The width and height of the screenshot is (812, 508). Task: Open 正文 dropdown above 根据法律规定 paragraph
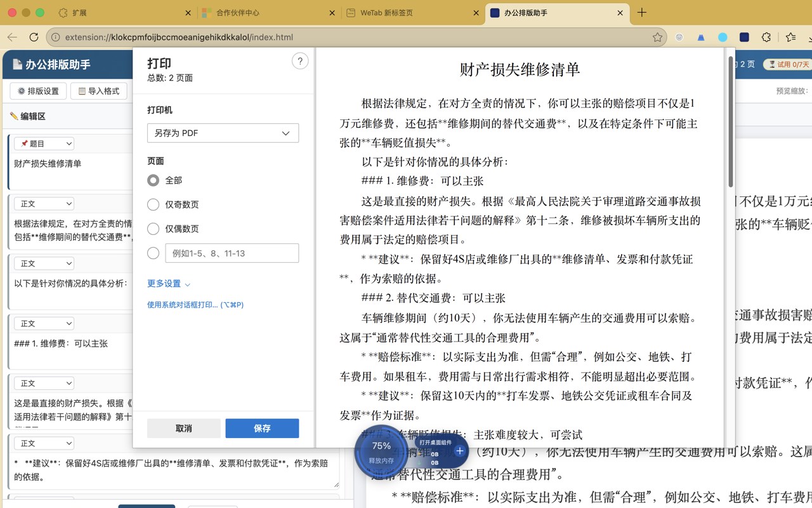click(44, 204)
